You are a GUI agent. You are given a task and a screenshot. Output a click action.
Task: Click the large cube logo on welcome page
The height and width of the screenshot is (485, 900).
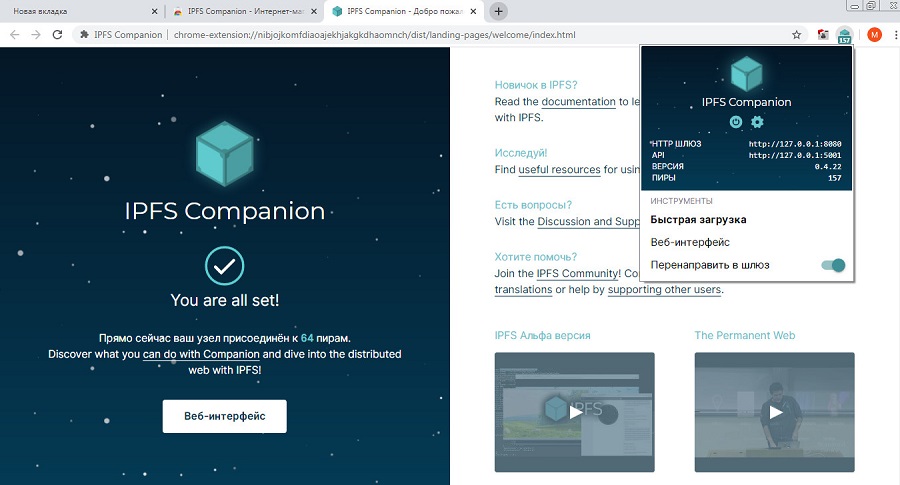coord(224,153)
